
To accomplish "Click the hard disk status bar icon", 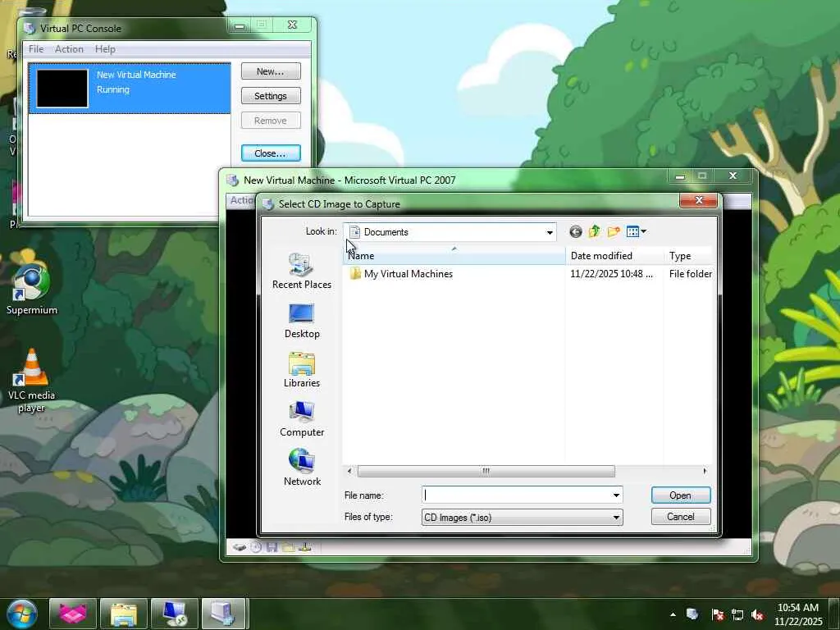I will click(x=239, y=547).
